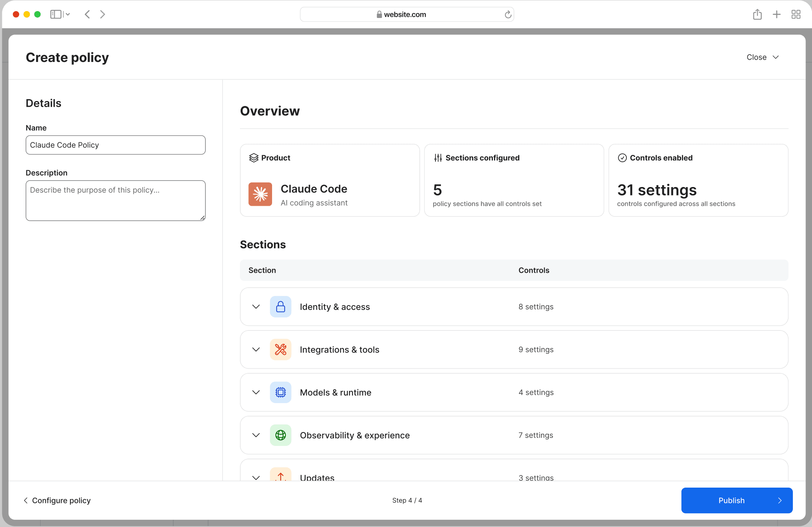Image resolution: width=812 pixels, height=527 pixels.
Task: Click the 'Controls' column header
Action: 534,270
